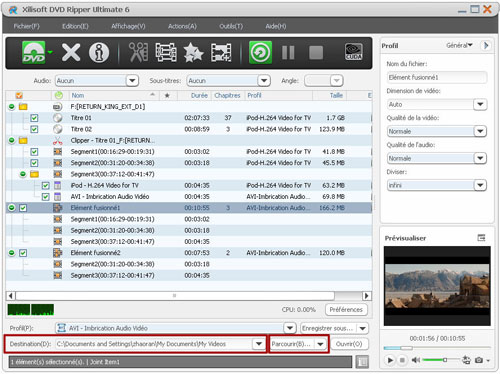Click the Préférences button
Image resolution: width=500 pixels, height=374 pixels.
[x=346, y=310]
